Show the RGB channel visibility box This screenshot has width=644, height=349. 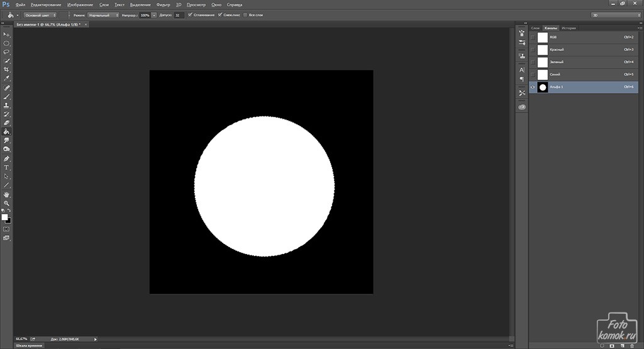coord(533,37)
